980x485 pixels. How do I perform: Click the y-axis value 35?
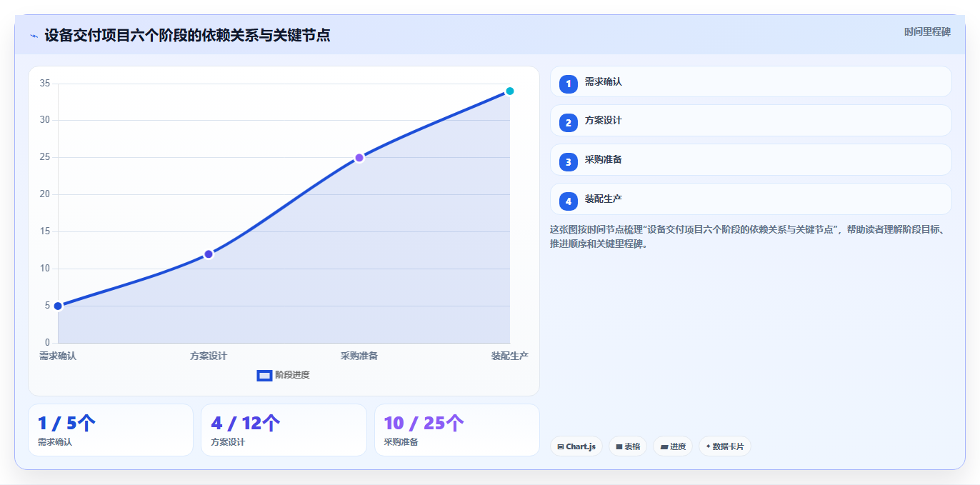pyautogui.click(x=45, y=84)
